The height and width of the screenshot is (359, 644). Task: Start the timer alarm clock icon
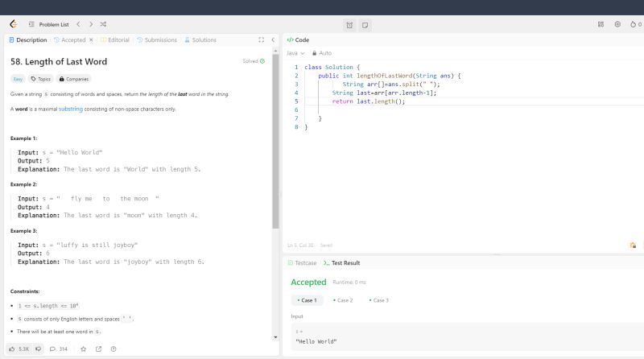349,25
